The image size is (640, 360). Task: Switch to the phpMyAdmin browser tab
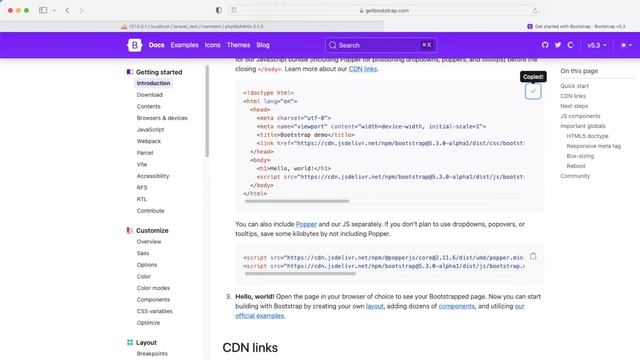(192, 26)
